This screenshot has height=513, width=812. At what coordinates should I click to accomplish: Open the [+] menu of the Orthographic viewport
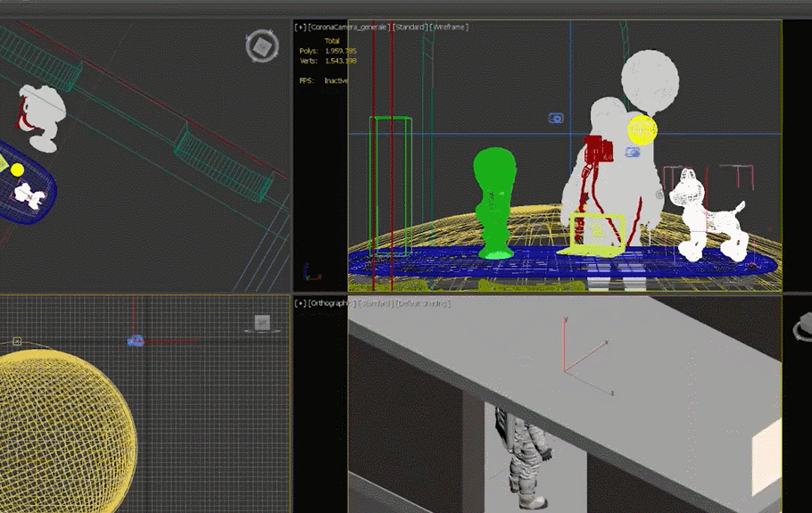click(x=301, y=303)
